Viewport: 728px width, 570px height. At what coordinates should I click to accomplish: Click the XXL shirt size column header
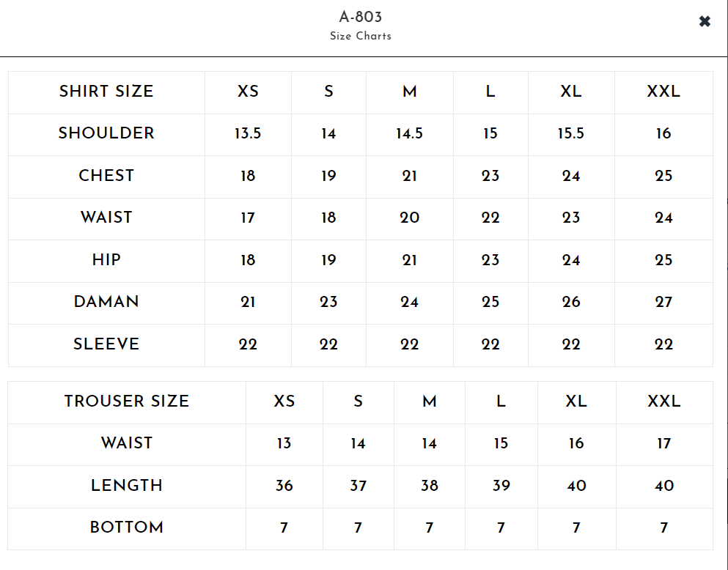663,92
